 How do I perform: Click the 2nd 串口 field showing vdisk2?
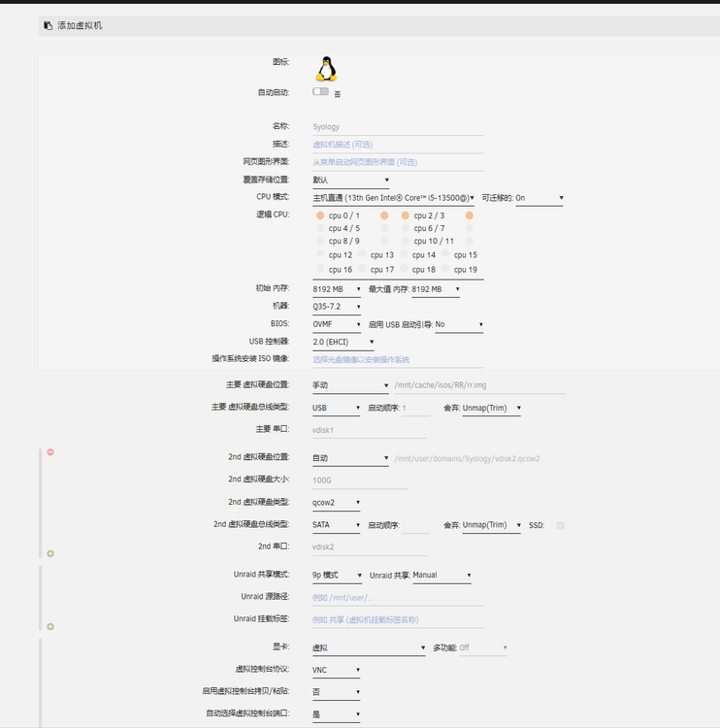[370, 547]
